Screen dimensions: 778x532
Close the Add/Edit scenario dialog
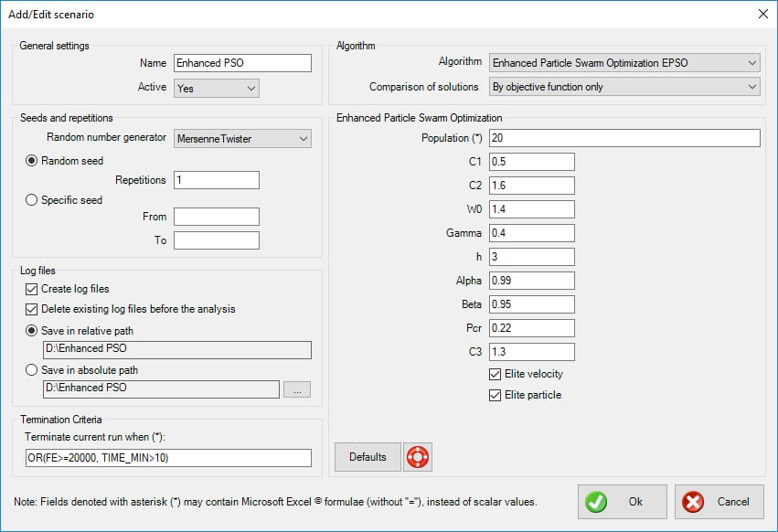point(762,14)
